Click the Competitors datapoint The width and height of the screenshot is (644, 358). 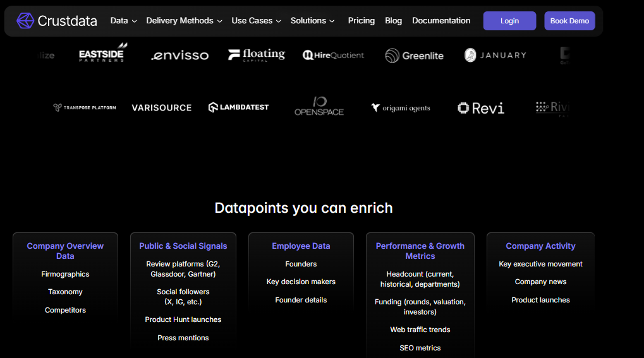coord(65,310)
